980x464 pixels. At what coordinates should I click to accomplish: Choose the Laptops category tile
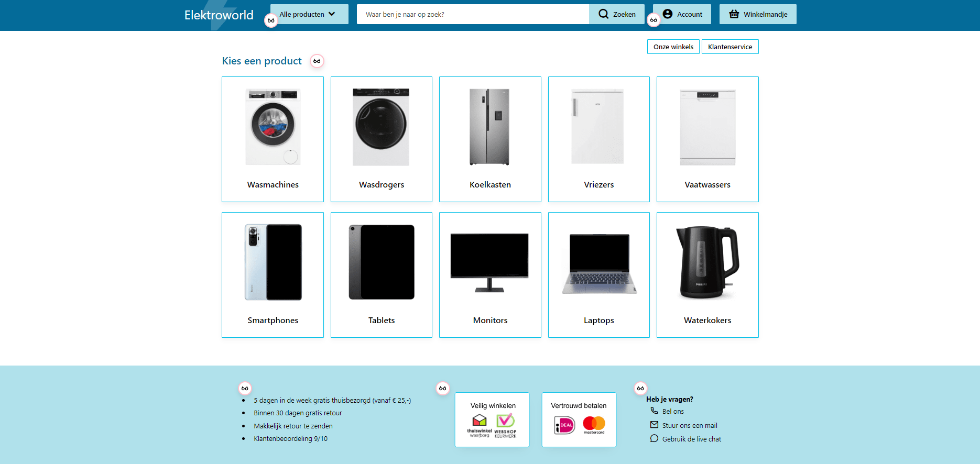coord(598,275)
